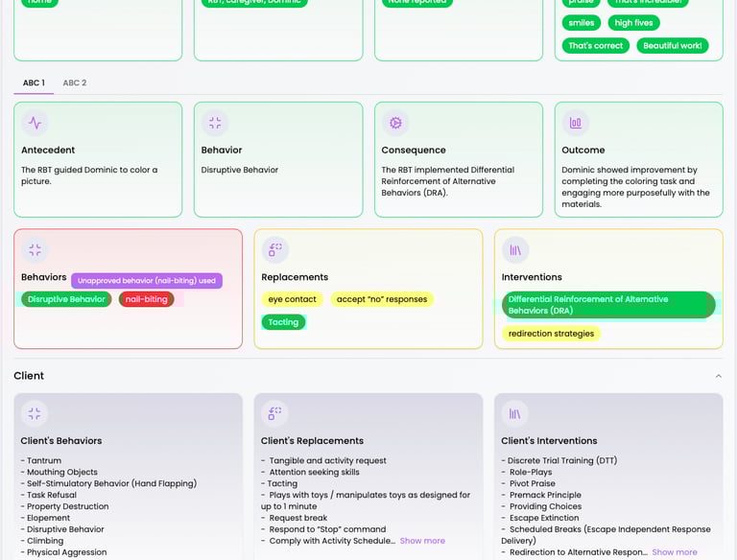Click the Unapproved behavior warning badge

147,281
